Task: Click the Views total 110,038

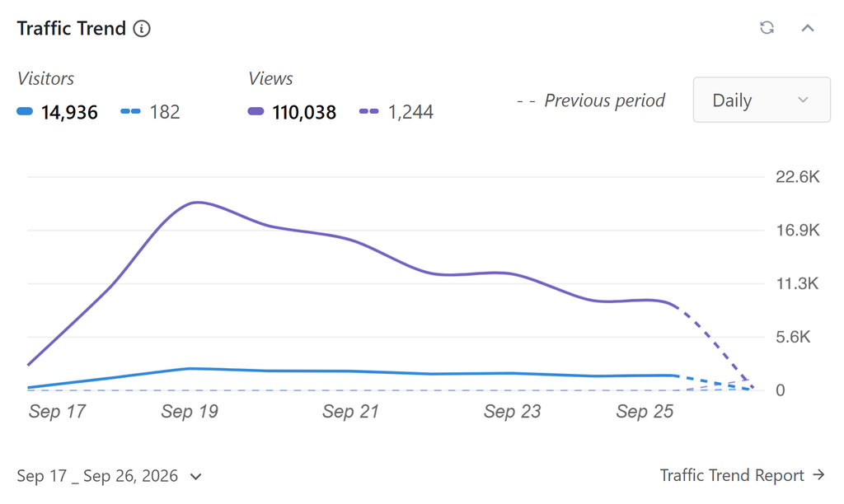Action: click(x=304, y=113)
